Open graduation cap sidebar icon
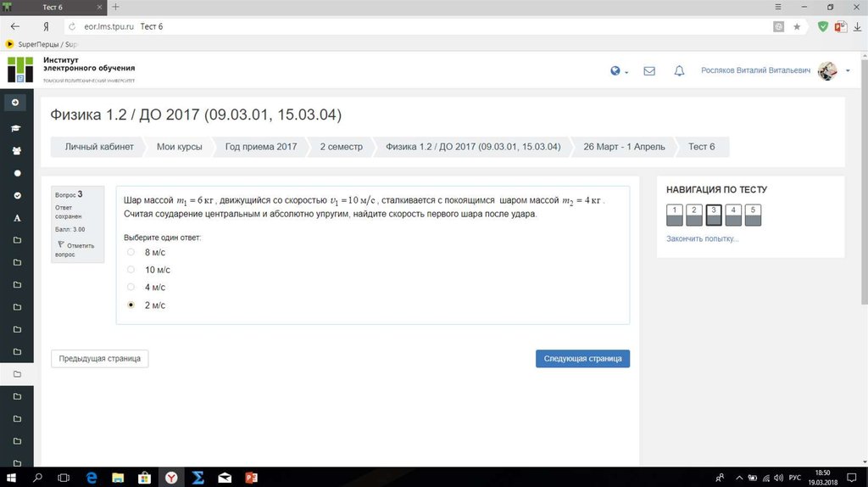The width and height of the screenshot is (868, 487). [x=16, y=128]
